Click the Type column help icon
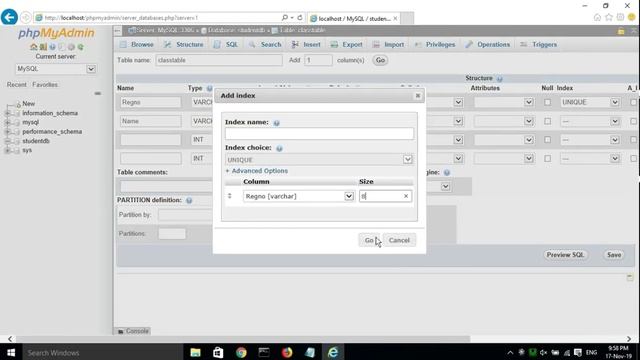Screen dimensions: 640x360 (x=209, y=88)
